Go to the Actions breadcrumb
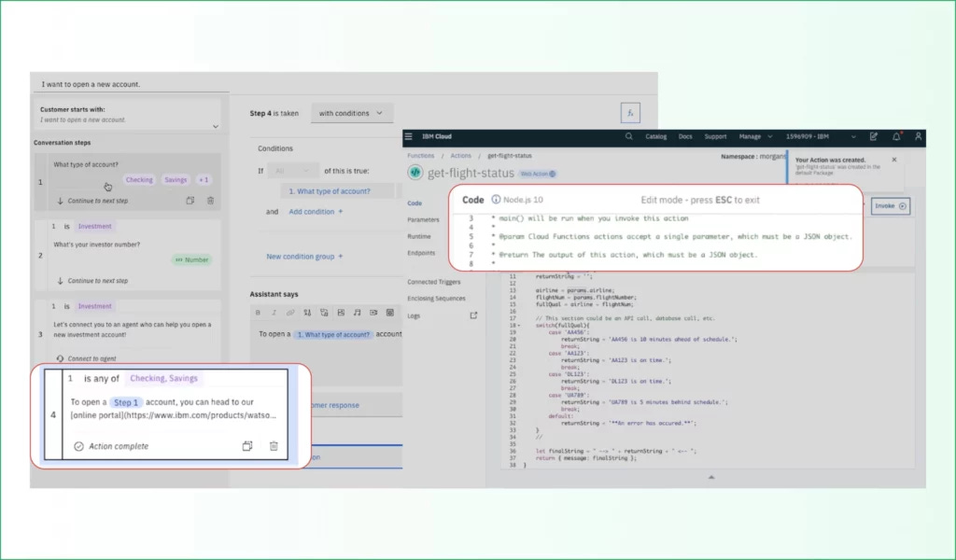The image size is (956, 560). (460, 156)
